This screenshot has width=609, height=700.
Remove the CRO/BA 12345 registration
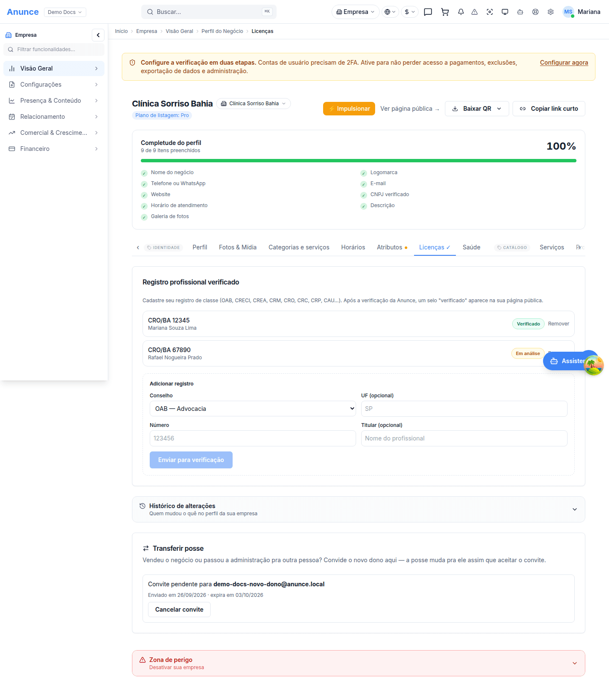pyautogui.click(x=559, y=324)
